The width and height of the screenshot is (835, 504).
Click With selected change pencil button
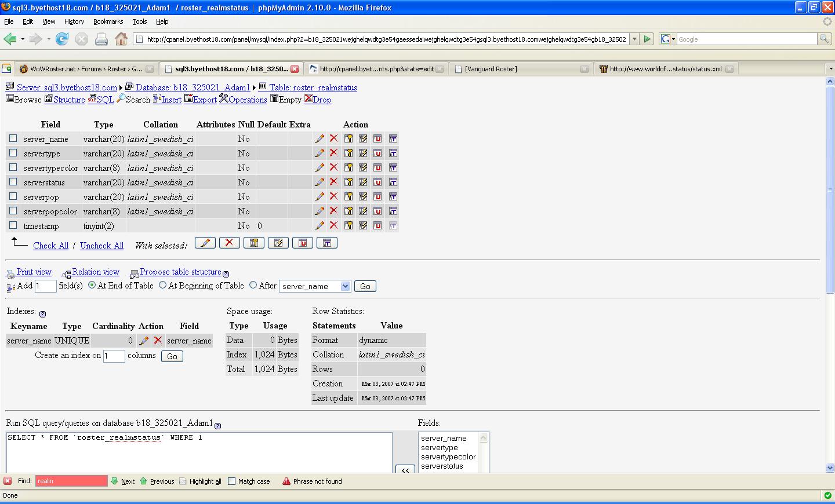click(205, 243)
